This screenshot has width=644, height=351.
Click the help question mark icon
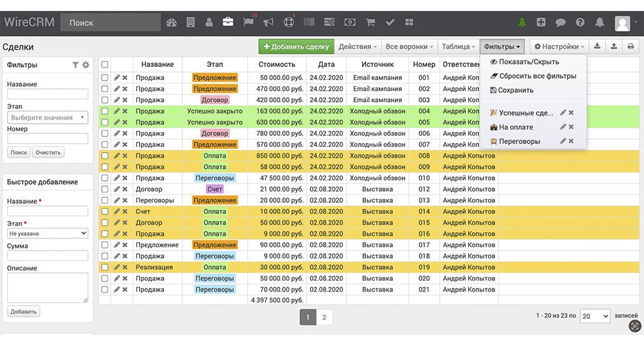[x=580, y=22]
